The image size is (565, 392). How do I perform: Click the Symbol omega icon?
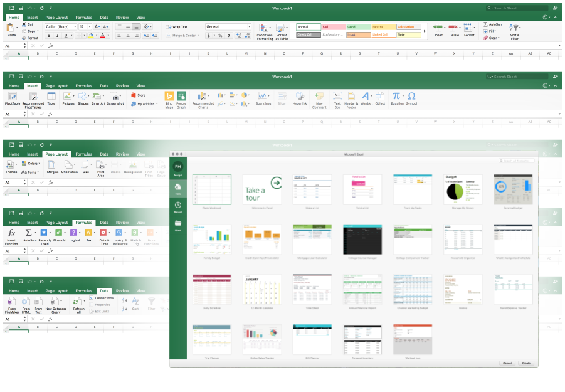[x=411, y=96]
